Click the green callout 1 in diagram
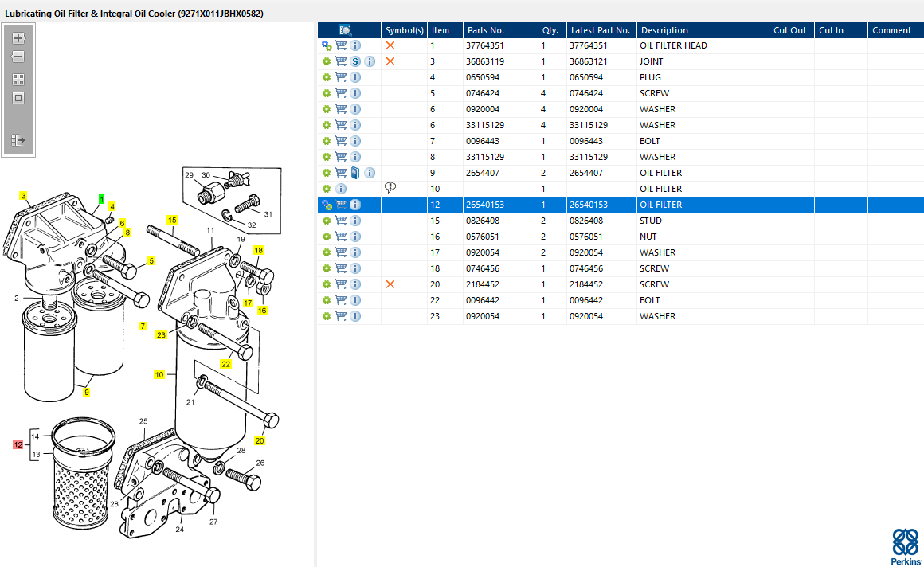The width and height of the screenshot is (924, 567). 101,198
